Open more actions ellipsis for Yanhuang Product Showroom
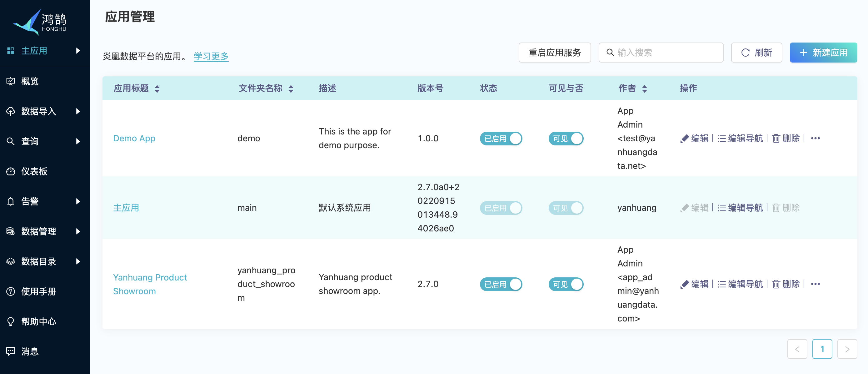Viewport: 868px width, 374px height. click(x=816, y=284)
